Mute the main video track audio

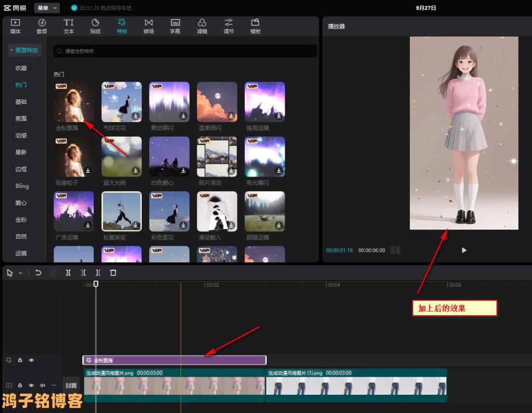(42, 385)
